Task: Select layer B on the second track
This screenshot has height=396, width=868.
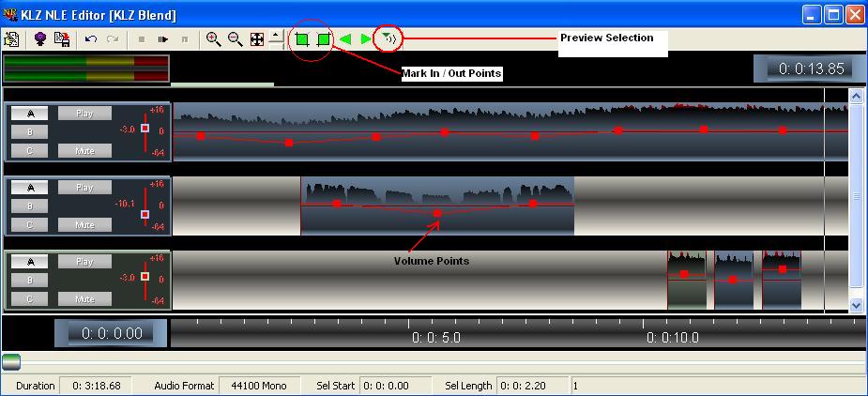Action: coord(30,206)
